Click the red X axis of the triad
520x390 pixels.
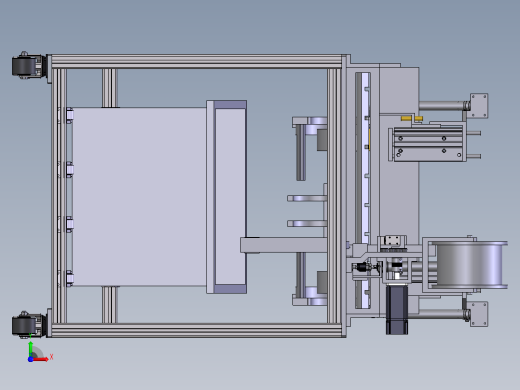[x=41, y=359]
